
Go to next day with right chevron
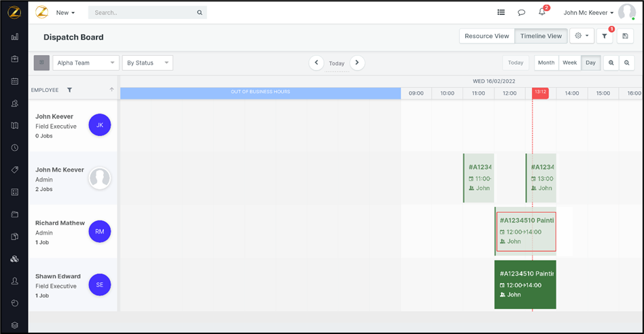357,63
